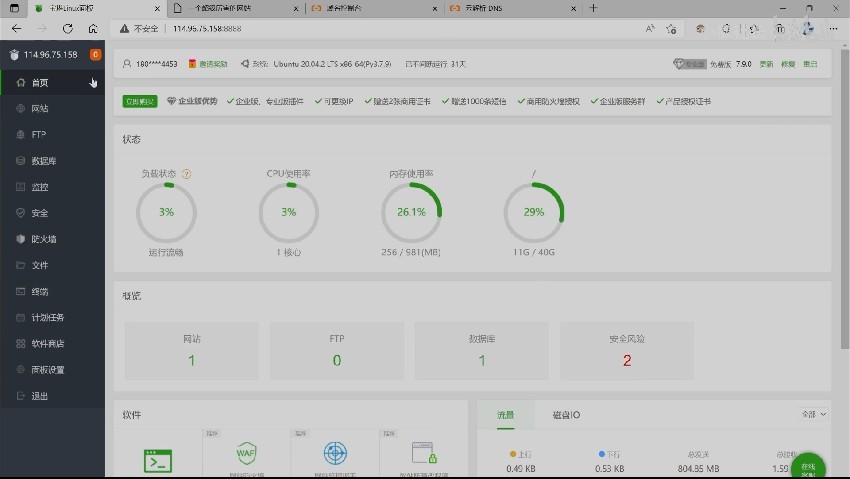This screenshot has width=850, height=479.
Task: Open the 全部 dropdown in traffic panel
Action: coord(814,414)
